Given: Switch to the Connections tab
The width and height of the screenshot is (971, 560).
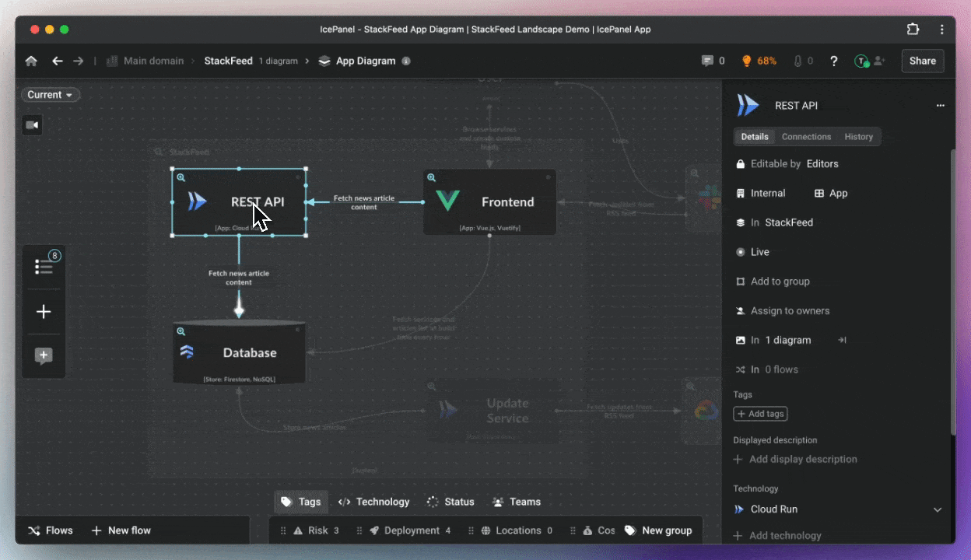Looking at the screenshot, I should pyautogui.click(x=806, y=137).
